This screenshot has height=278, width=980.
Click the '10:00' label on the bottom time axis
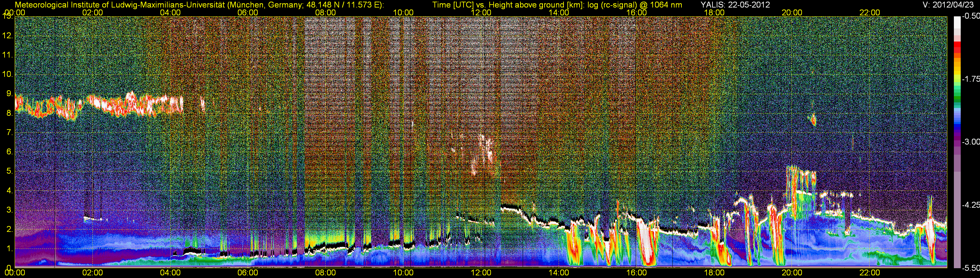pyautogui.click(x=403, y=273)
